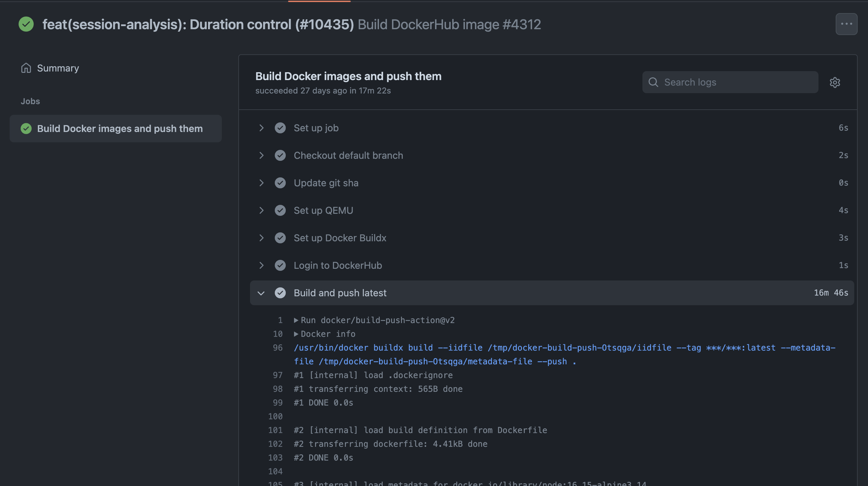868x486 pixels.
Task: Click the success badge on Build and push latest
Action: tap(281, 293)
